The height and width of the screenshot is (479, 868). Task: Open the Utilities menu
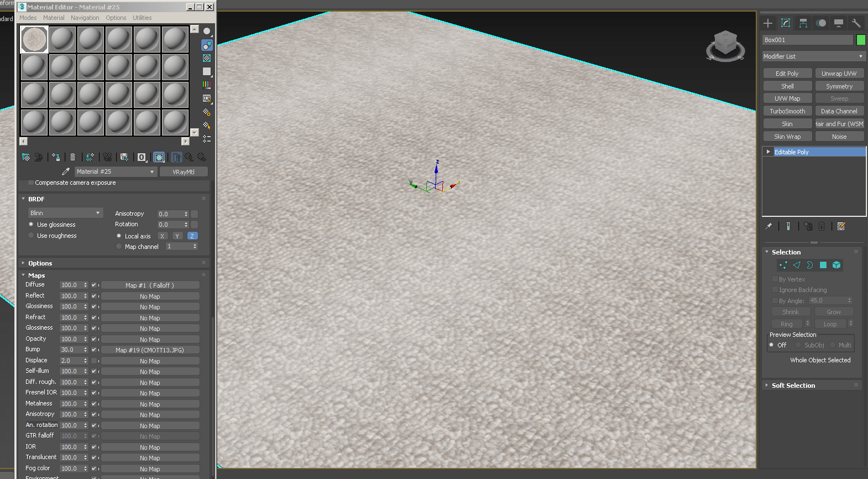142,18
